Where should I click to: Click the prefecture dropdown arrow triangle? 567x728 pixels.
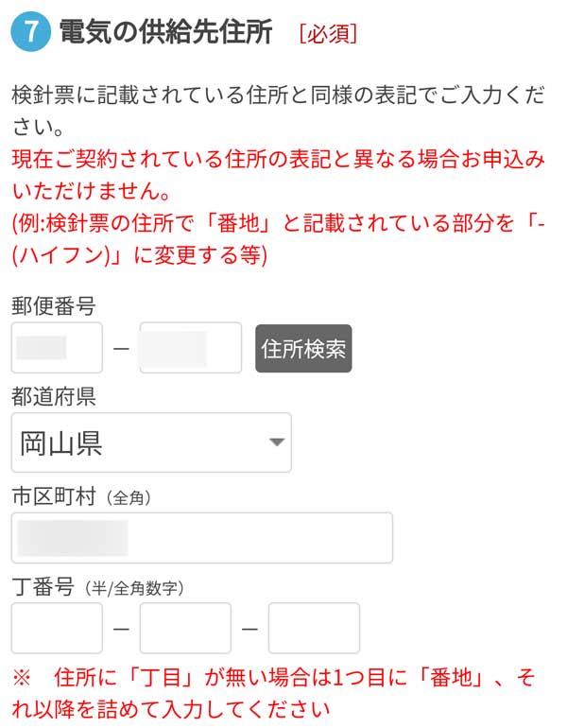point(276,442)
